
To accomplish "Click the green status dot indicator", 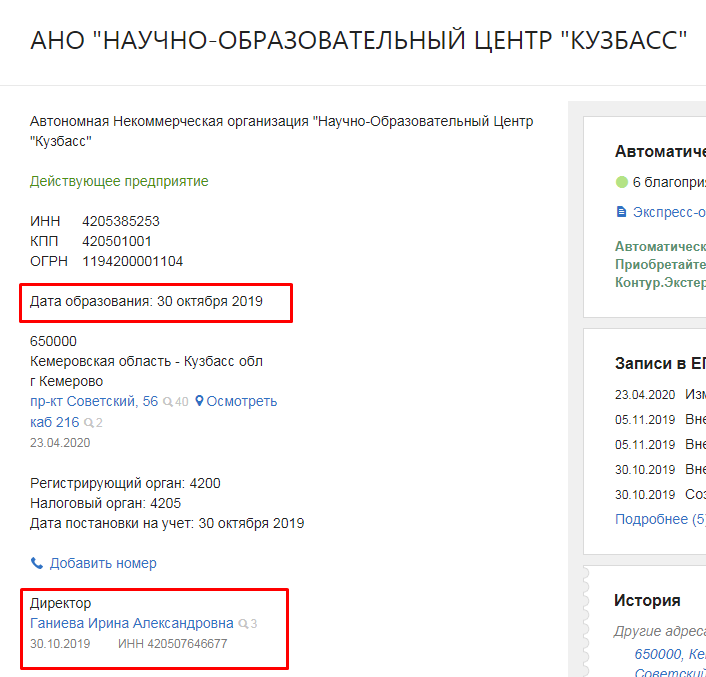I will point(621,182).
